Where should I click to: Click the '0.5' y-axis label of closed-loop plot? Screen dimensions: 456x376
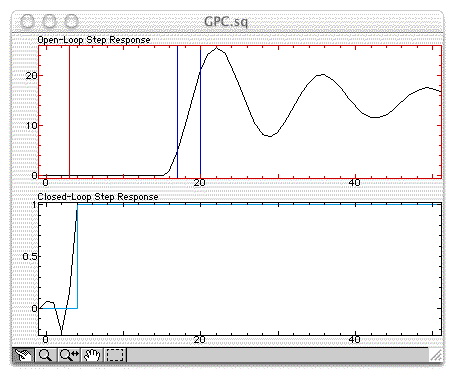[x=30, y=256]
